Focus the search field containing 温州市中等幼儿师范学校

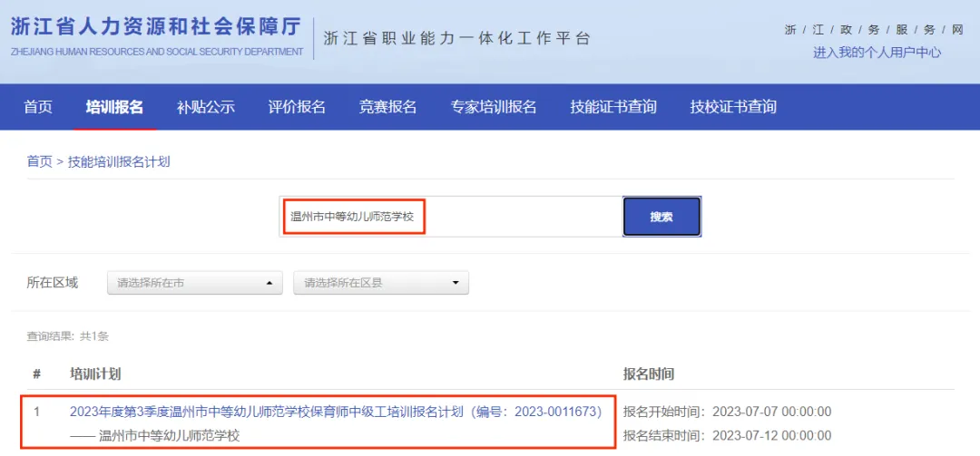click(x=448, y=217)
